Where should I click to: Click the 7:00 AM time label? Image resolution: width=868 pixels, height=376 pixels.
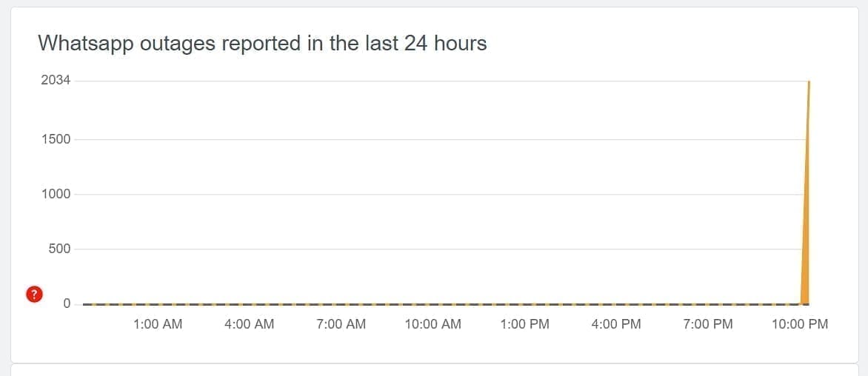341,324
